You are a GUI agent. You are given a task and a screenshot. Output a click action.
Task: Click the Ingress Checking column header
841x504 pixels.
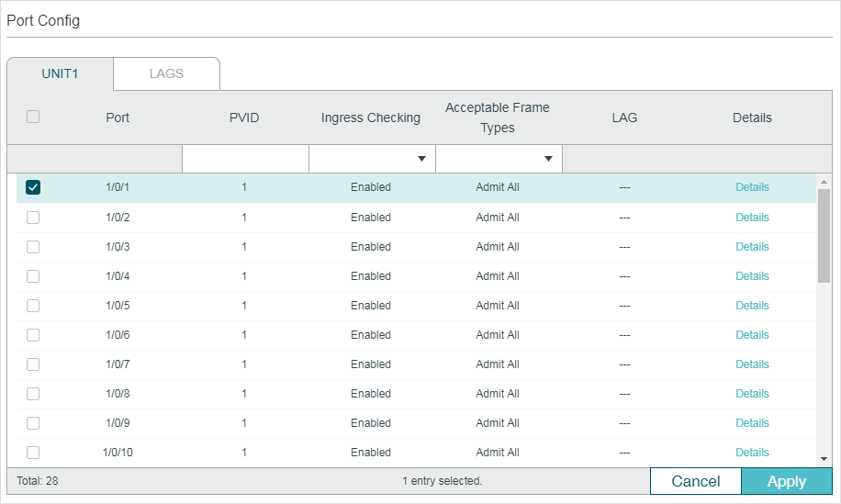click(371, 118)
